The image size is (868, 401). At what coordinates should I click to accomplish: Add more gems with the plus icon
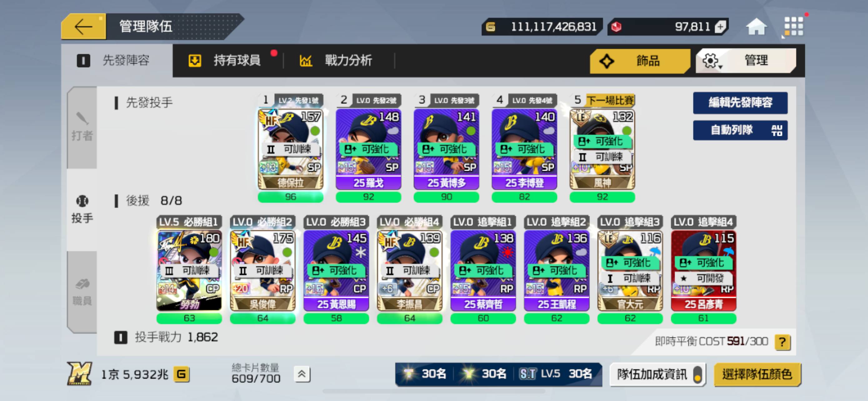(720, 27)
